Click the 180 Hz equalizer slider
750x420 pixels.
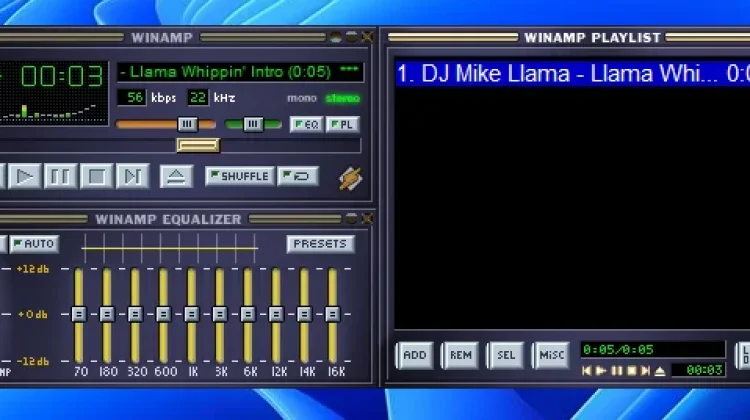pyautogui.click(x=107, y=314)
